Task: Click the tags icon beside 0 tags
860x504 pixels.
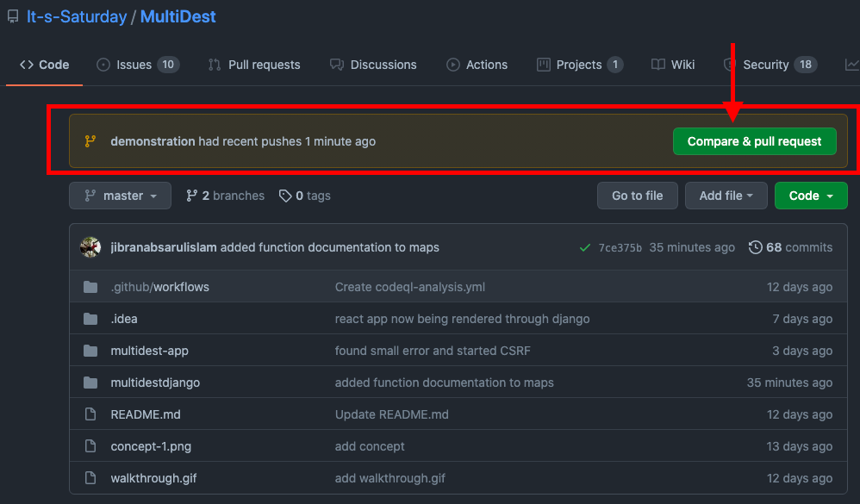Action: (285, 196)
